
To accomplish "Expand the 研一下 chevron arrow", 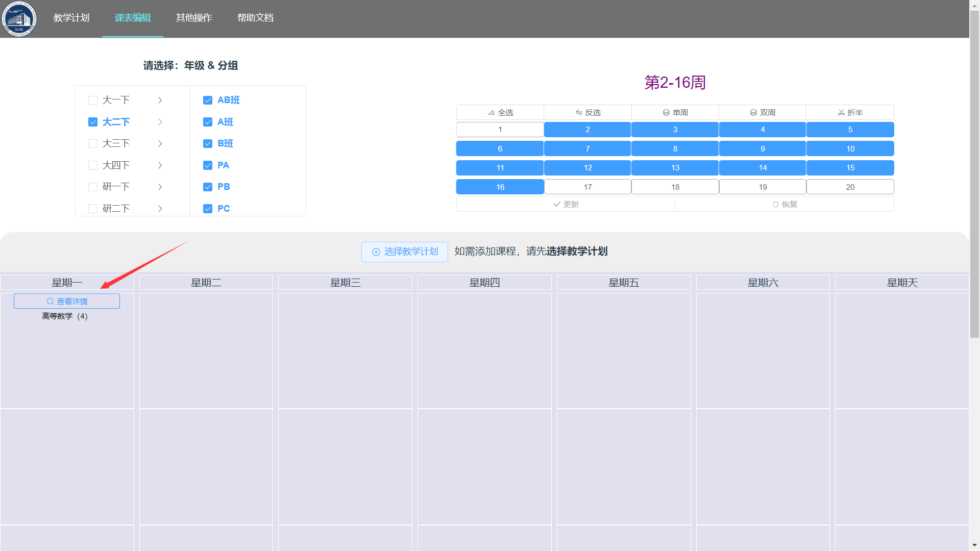I will click(x=160, y=187).
